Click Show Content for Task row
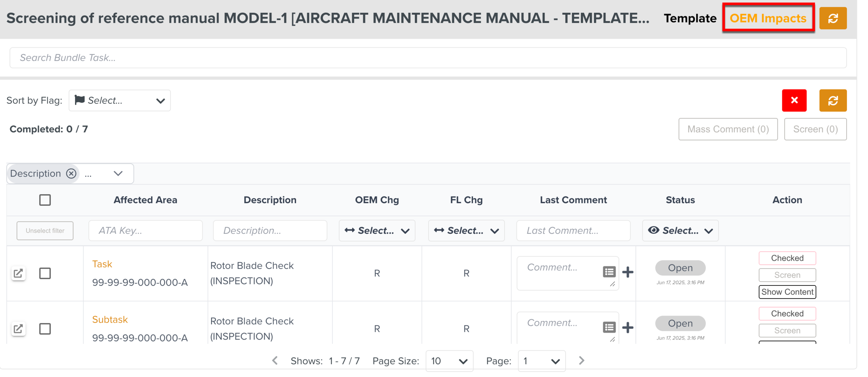 pos(787,292)
